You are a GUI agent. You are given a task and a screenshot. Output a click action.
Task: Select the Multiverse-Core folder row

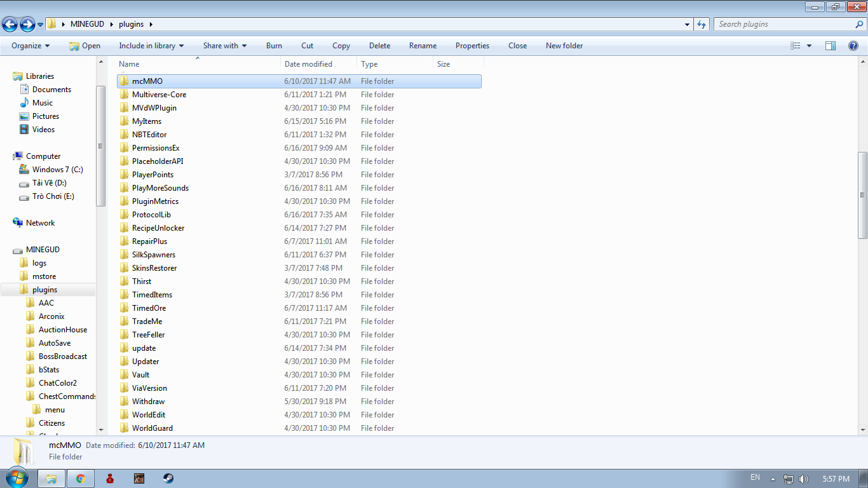point(299,95)
